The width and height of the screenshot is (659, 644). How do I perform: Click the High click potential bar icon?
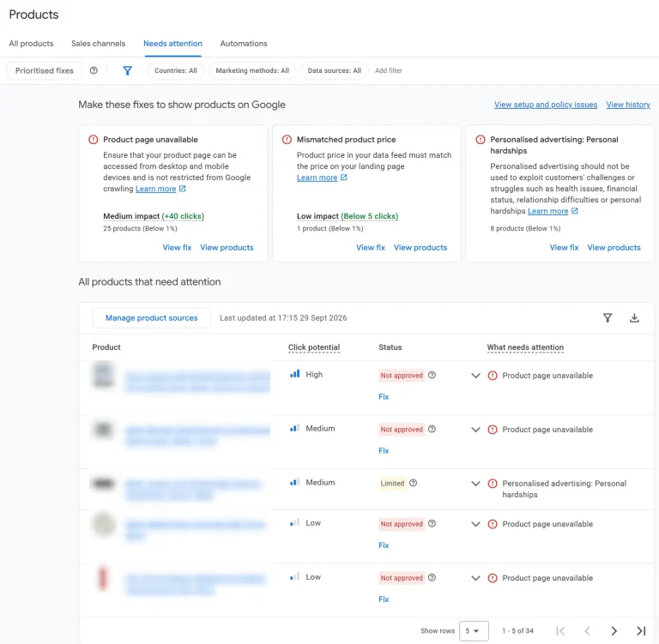tap(294, 374)
